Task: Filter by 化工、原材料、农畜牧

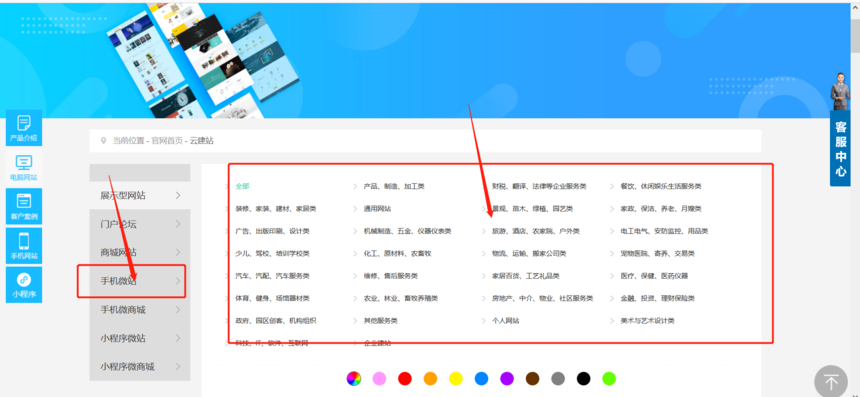Action: pos(397,254)
